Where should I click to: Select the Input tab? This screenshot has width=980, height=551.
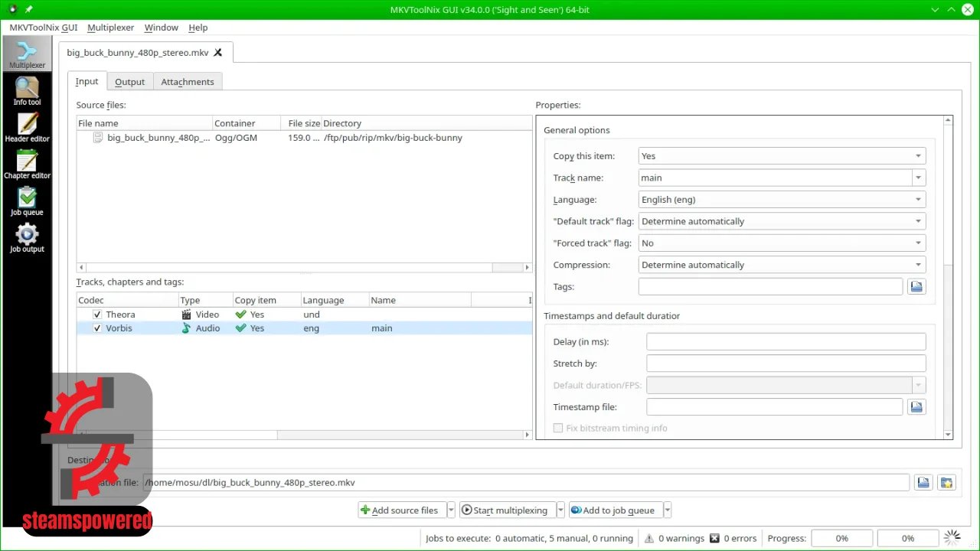[87, 81]
